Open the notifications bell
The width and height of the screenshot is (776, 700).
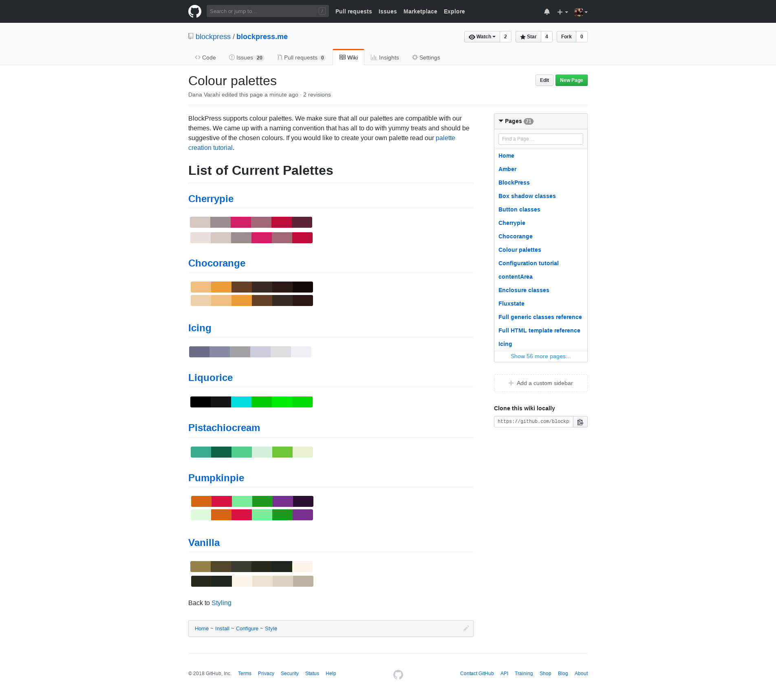[x=547, y=12]
